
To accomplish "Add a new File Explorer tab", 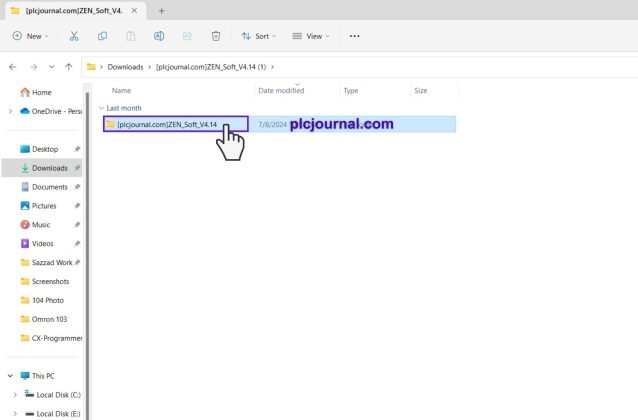I will 162,10.
